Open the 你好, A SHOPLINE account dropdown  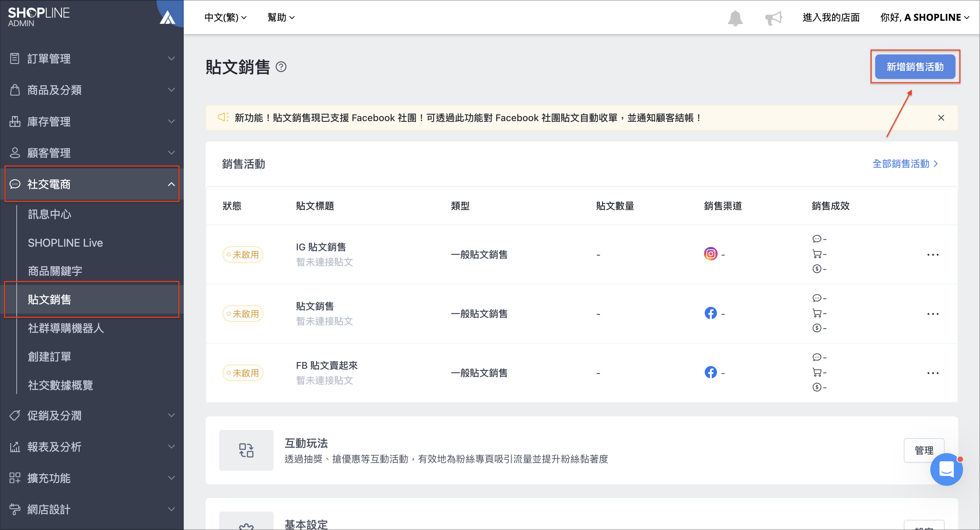(925, 17)
